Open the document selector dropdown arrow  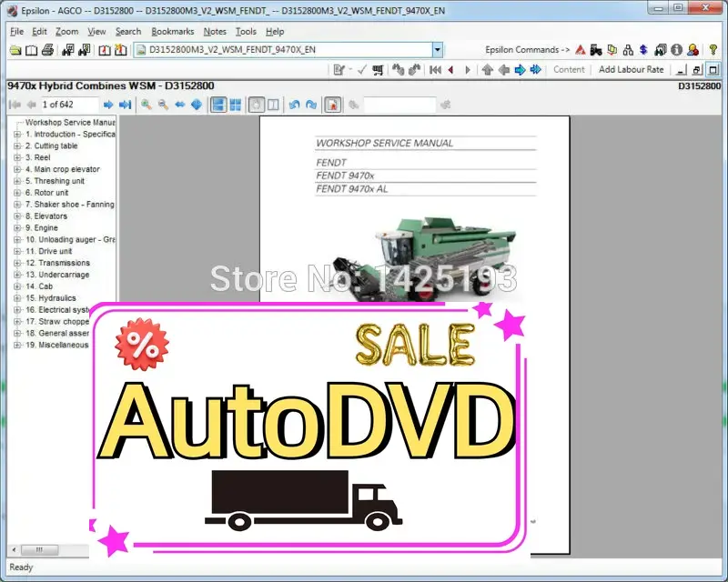point(438,50)
